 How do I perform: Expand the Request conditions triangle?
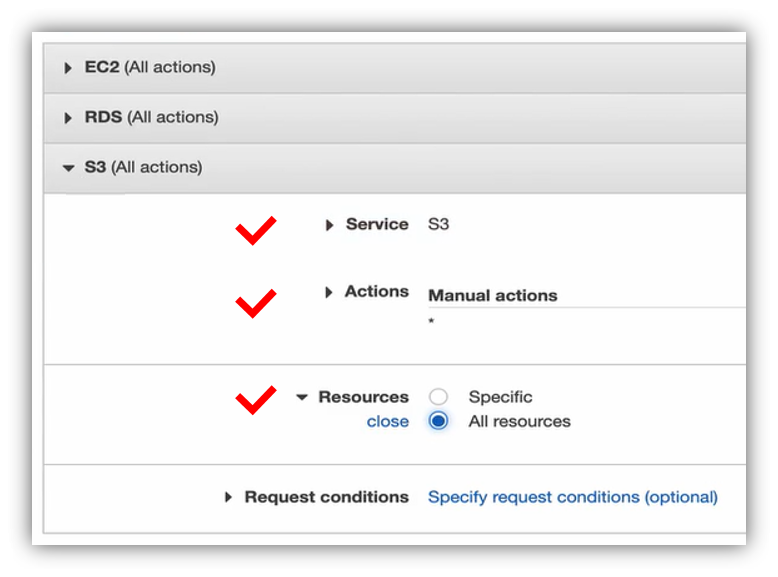click(229, 497)
